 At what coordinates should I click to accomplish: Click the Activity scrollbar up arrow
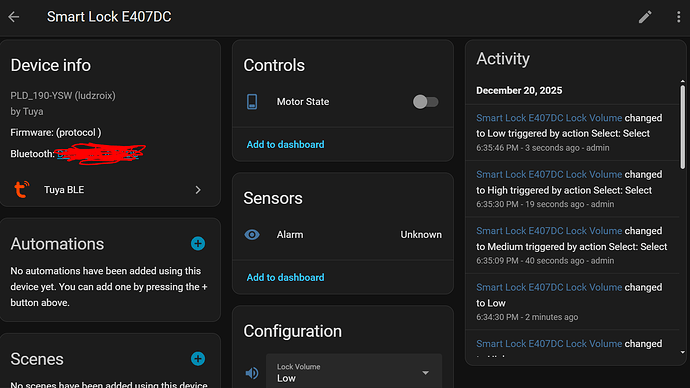point(683,81)
